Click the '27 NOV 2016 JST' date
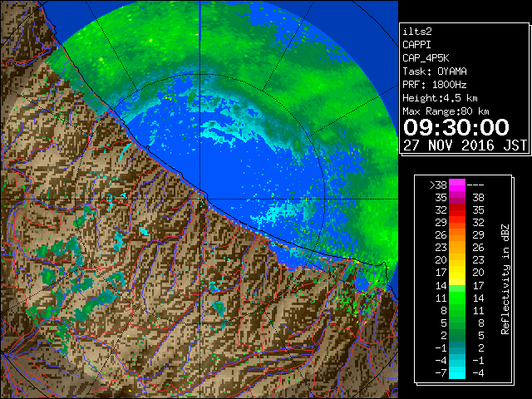Image resolution: width=532 pixels, height=399 pixels. tap(465, 145)
